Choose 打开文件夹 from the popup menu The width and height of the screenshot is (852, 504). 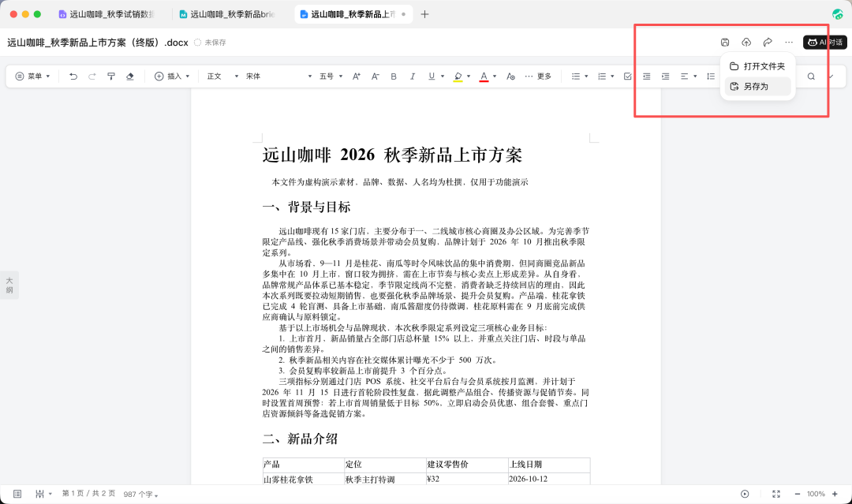coord(757,66)
